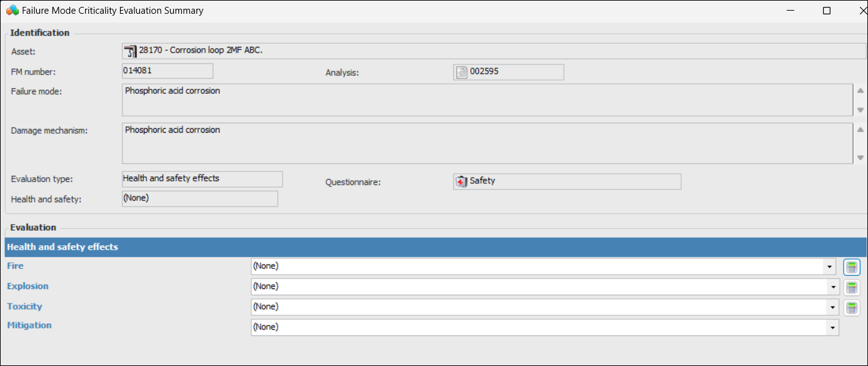Open the Mitigation dropdown arrow
The image size is (868, 366).
pyautogui.click(x=832, y=328)
